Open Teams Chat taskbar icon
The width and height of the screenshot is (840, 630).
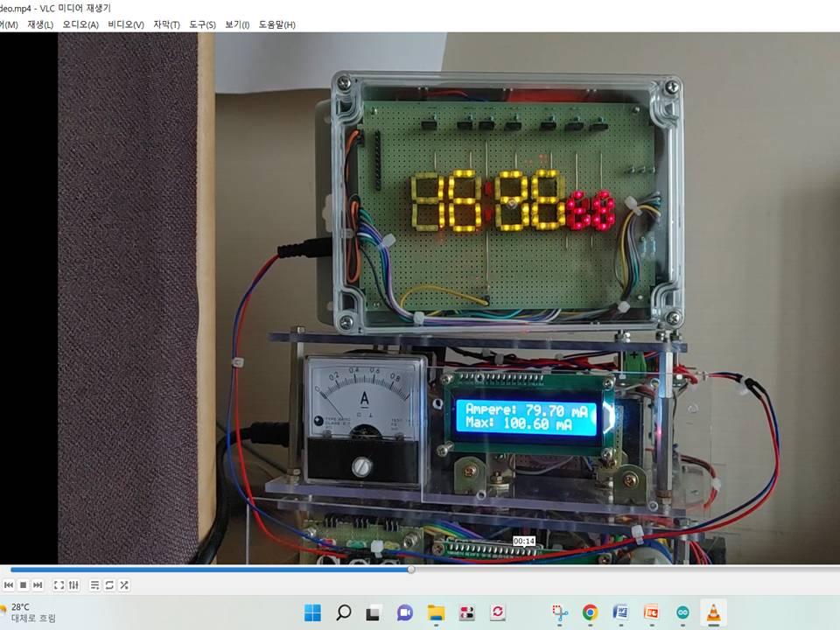(x=405, y=612)
